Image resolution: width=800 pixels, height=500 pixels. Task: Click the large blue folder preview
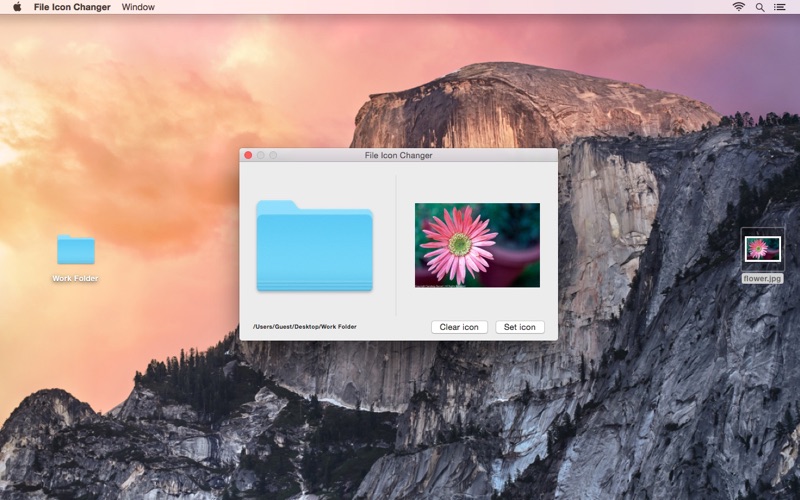[314, 246]
